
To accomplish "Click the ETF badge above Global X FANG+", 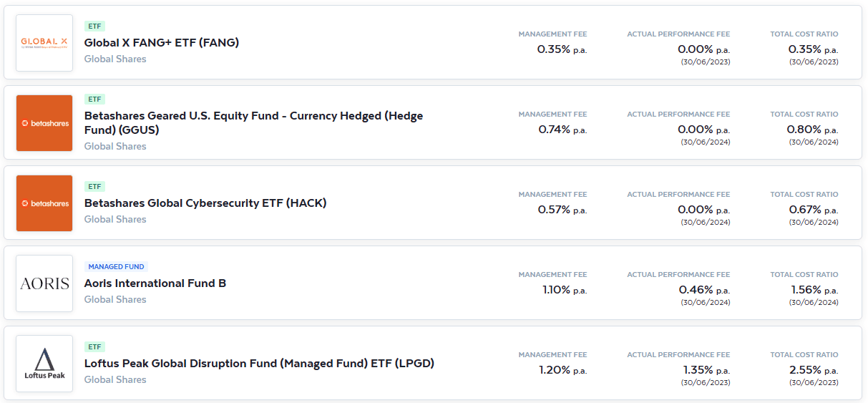I will pyautogui.click(x=94, y=26).
